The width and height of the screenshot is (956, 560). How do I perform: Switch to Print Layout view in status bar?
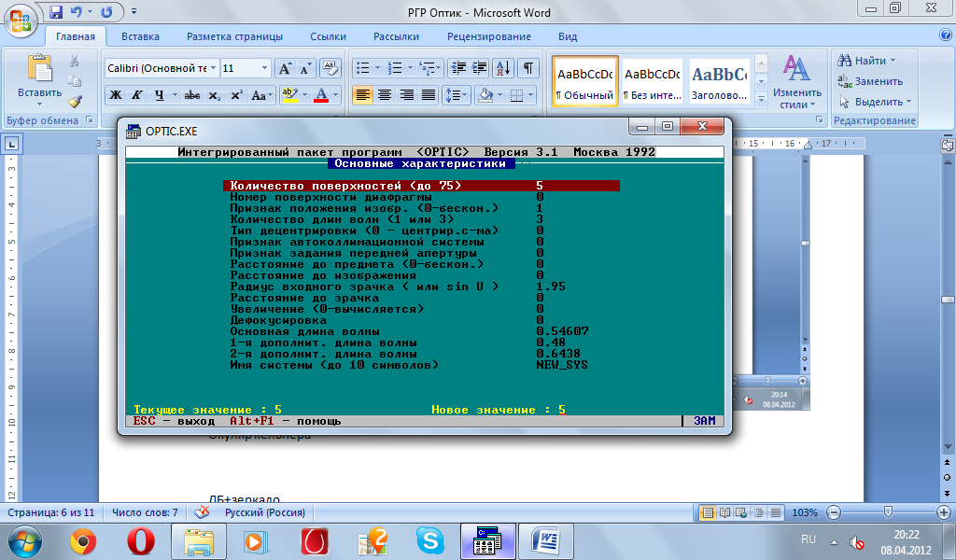(x=708, y=512)
